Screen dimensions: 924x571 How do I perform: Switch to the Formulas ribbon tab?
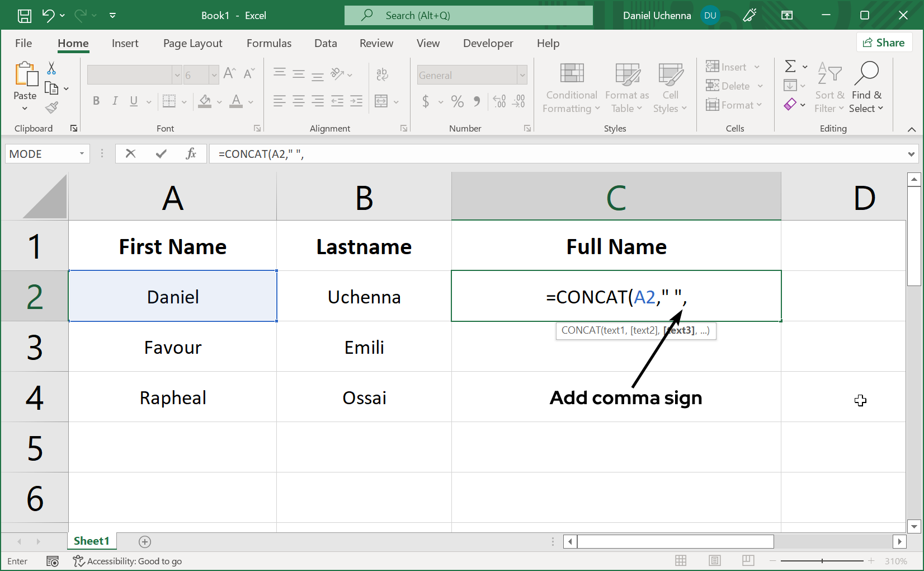[x=268, y=43]
